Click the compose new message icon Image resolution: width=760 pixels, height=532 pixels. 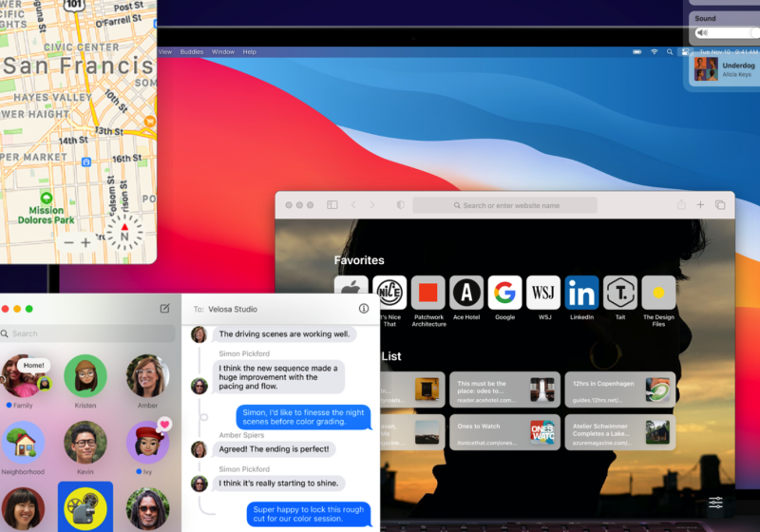[165, 309]
